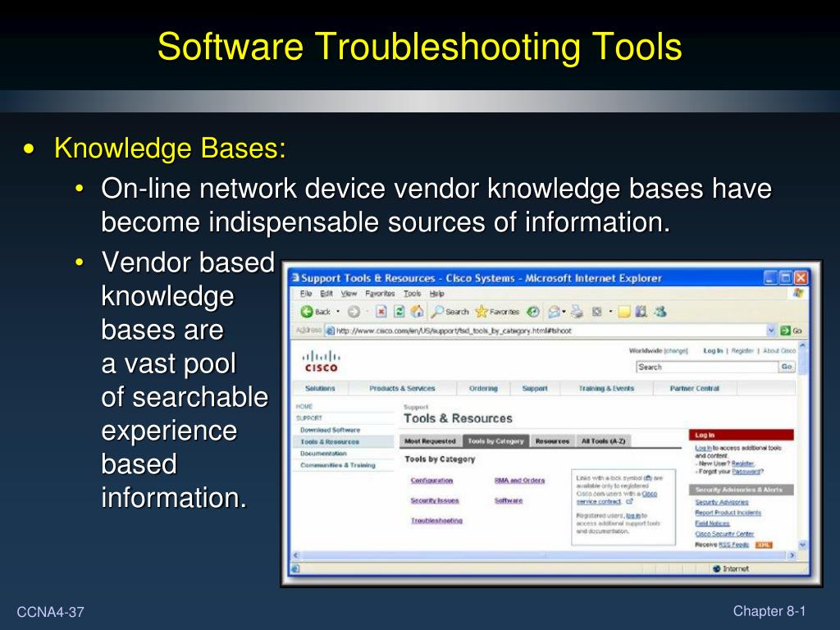Image resolution: width=840 pixels, height=630 pixels.
Task: Click the Mail envelope toolbar icon
Action: point(554,312)
